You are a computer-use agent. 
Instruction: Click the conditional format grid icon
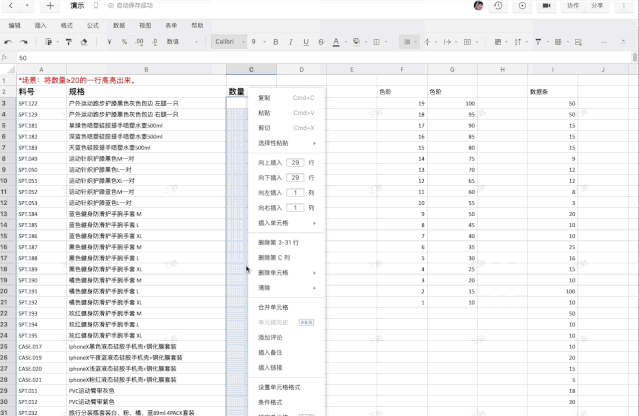tap(558, 42)
